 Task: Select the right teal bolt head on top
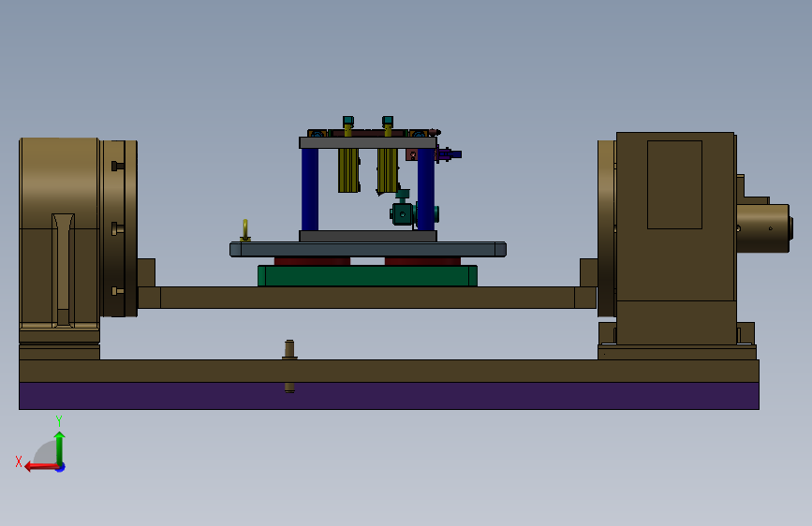pos(388,121)
